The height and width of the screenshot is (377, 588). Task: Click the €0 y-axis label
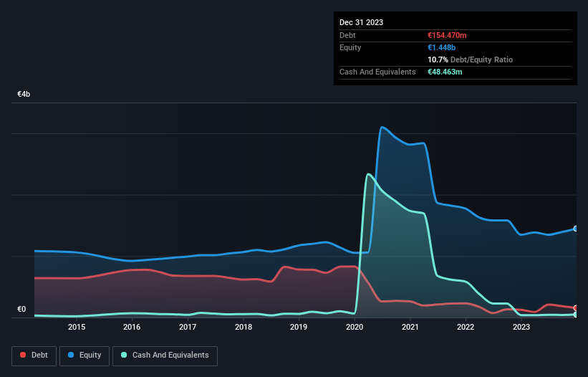(x=21, y=309)
